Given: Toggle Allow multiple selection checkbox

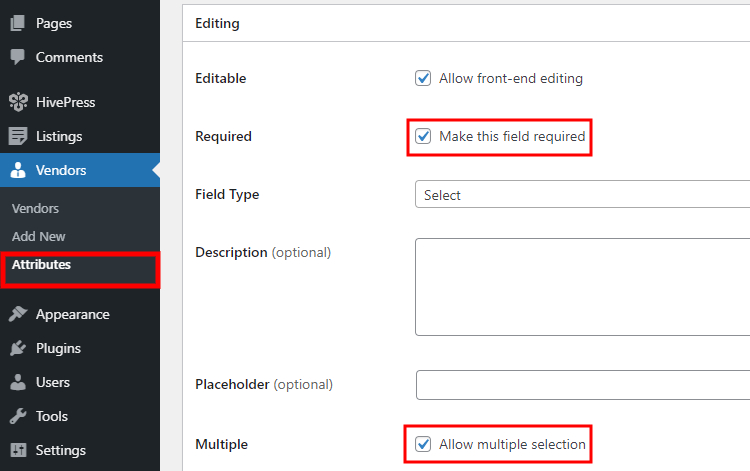Looking at the screenshot, I should [x=423, y=444].
